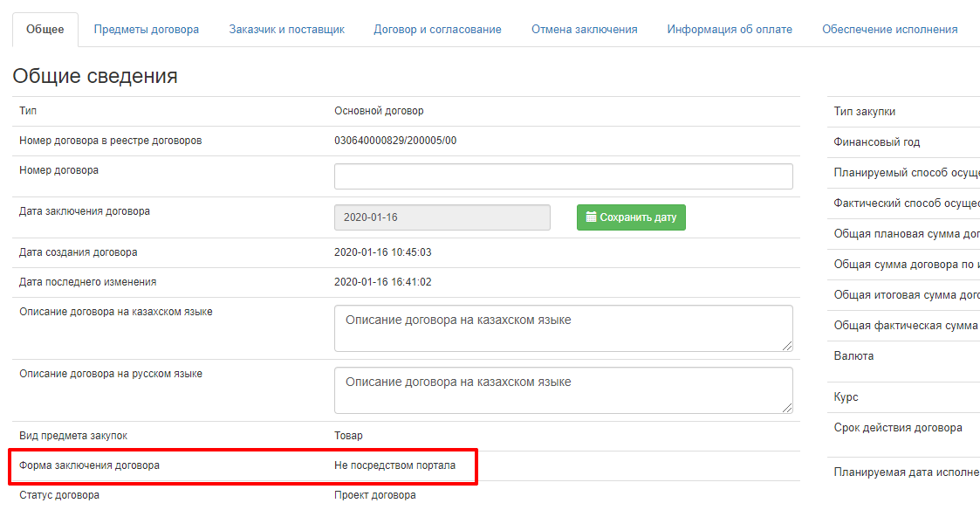Click the Проект договора status value
Screen dimensions: 980x510
click(x=374, y=495)
